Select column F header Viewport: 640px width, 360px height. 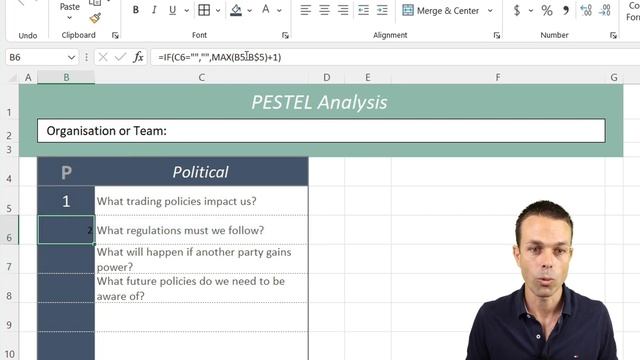(x=498, y=78)
